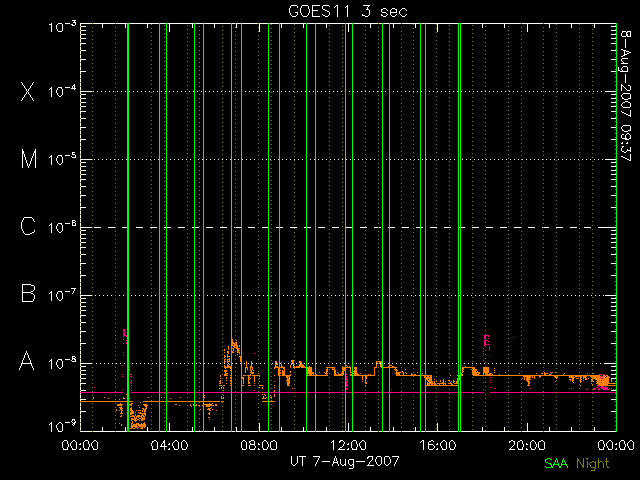
Task: Click the 10^-5 y-axis label
Action: [62, 159]
